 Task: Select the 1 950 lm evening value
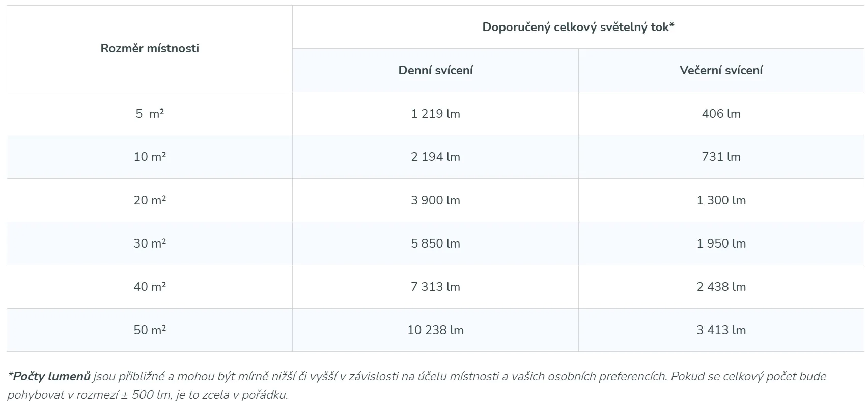[x=721, y=243]
